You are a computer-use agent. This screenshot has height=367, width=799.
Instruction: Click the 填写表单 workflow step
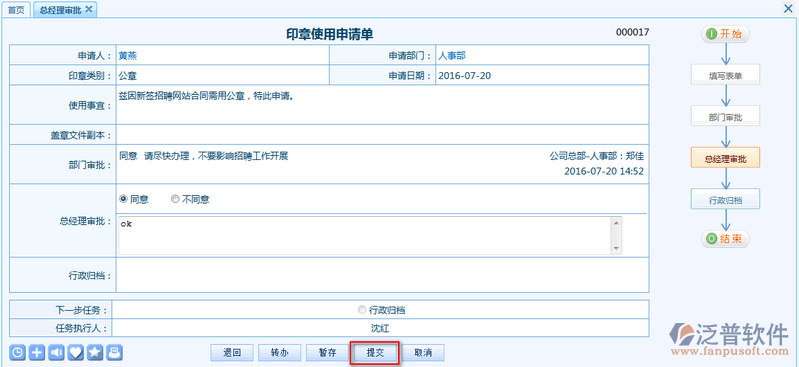point(725,75)
